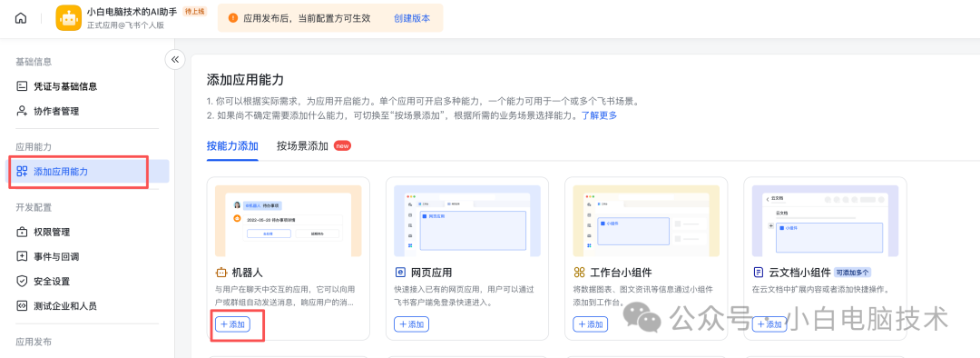Click the blue icon beside 网页应用
Viewport: 980px width, 358px height.
400,273
